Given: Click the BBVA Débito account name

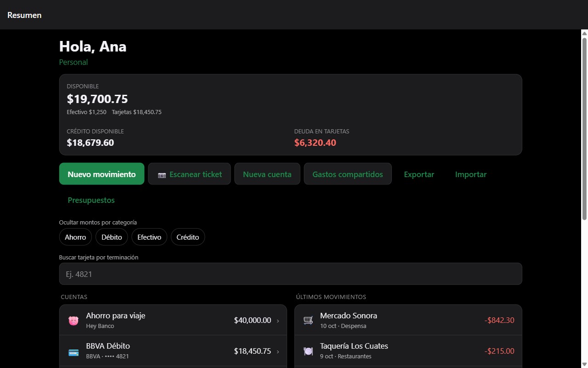Looking at the screenshot, I should pos(108,346).
